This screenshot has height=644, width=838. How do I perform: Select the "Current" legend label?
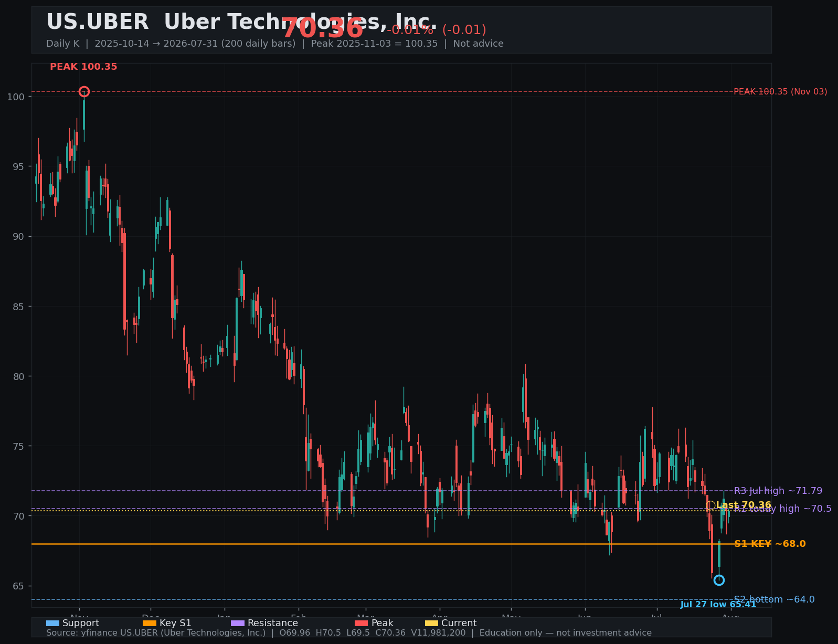point(459,624)
